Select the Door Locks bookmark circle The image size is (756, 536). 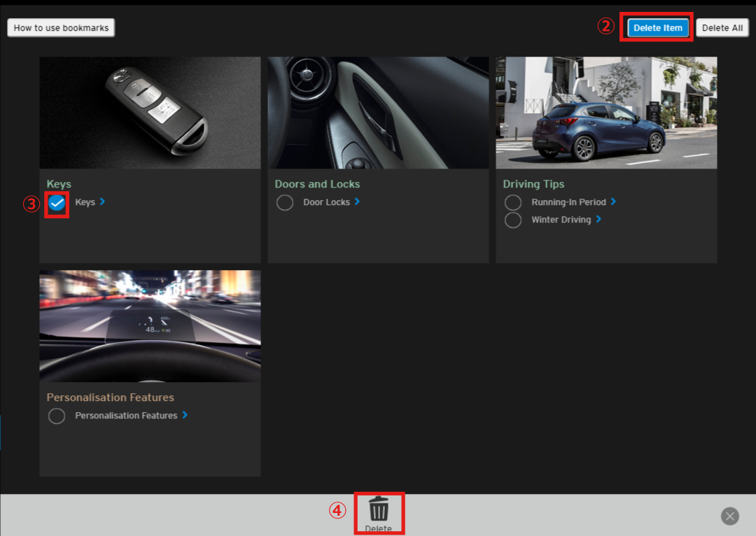(285, 203)
